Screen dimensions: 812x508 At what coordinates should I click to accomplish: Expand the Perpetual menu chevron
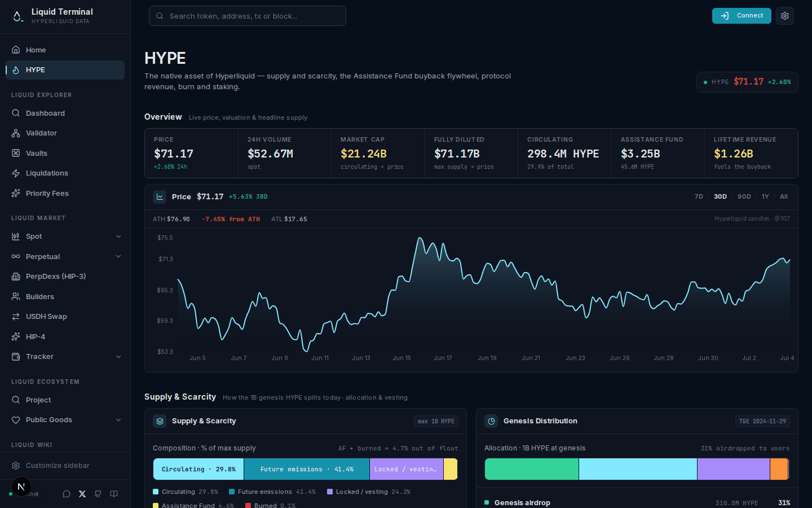pyautogui.click(x=118, y=256)
